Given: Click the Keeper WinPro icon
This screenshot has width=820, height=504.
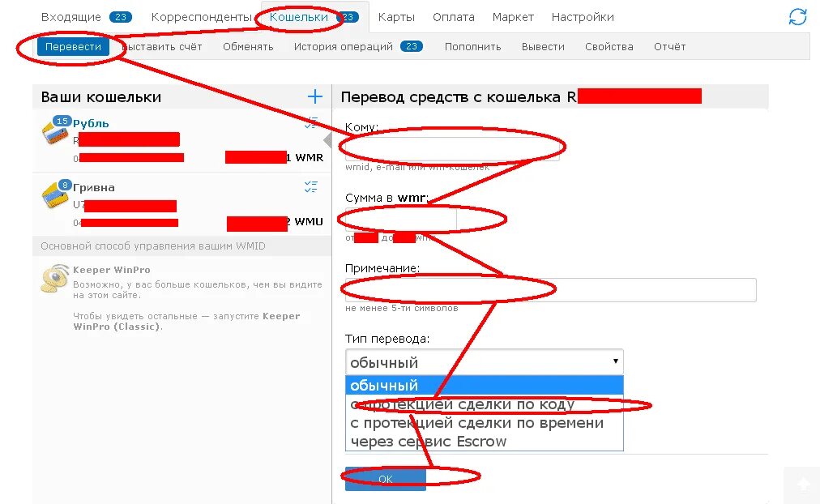Looking at the screenshot, I should tap(54, 278).
